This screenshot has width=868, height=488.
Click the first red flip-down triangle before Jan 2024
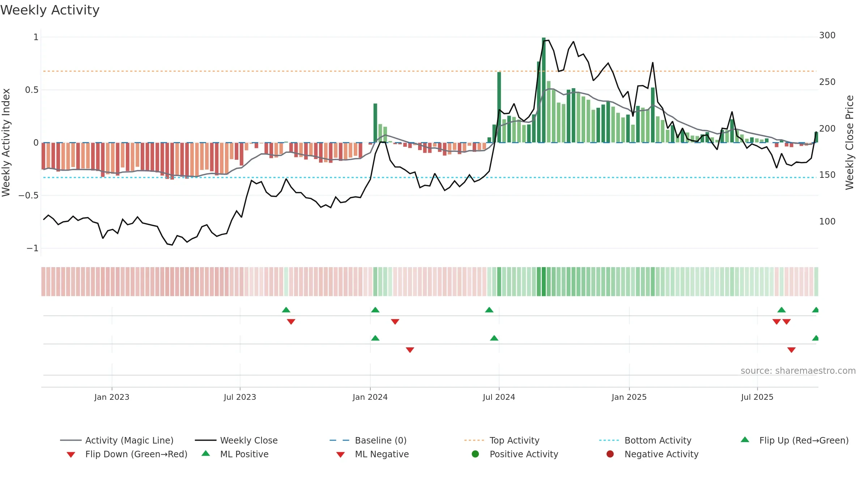coord(291,321)
